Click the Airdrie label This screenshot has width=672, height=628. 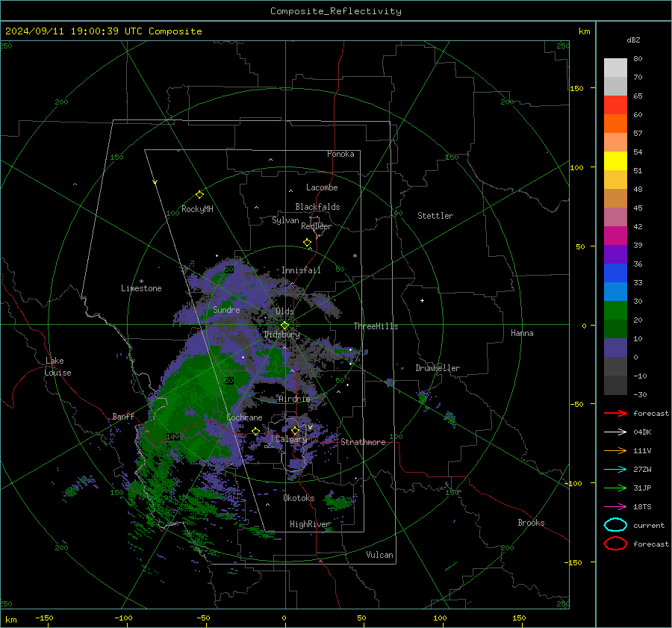point(294,399)
